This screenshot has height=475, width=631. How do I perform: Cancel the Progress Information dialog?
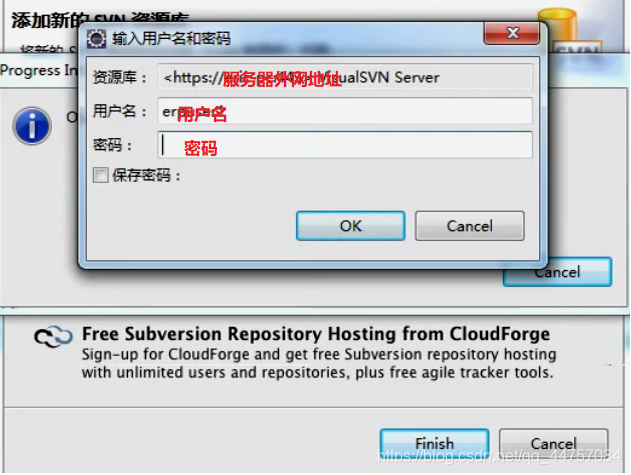(558, 273)
